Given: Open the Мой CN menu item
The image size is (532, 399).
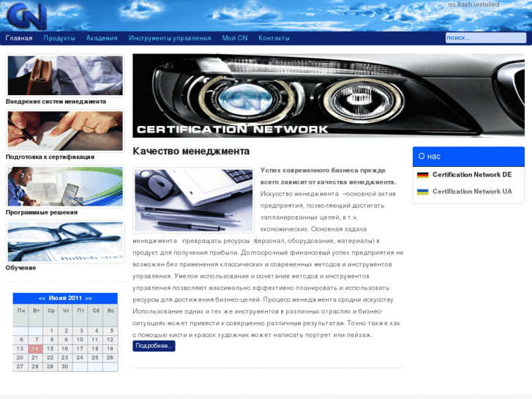Looking at the screenshot, I should point(235,38).
